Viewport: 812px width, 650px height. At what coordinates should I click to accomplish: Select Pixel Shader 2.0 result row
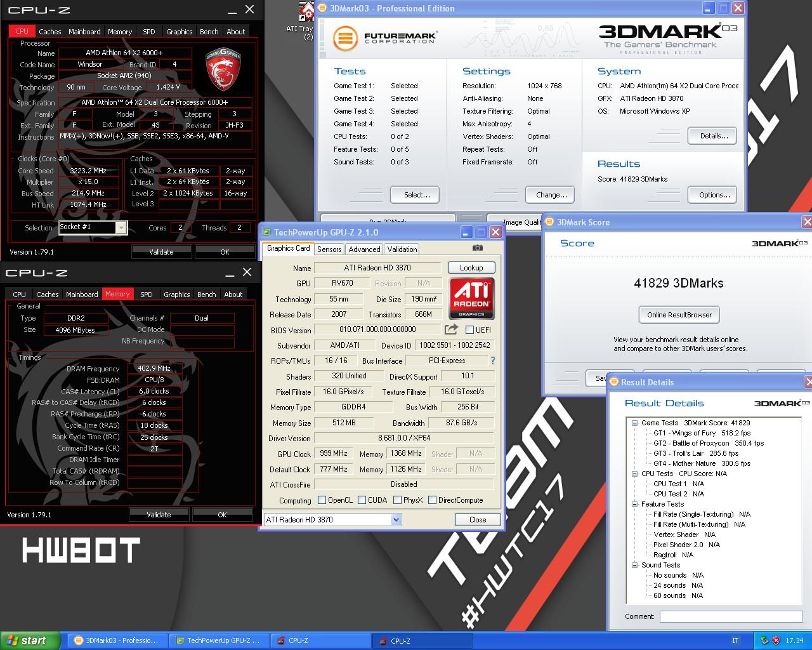click(686, 545)
